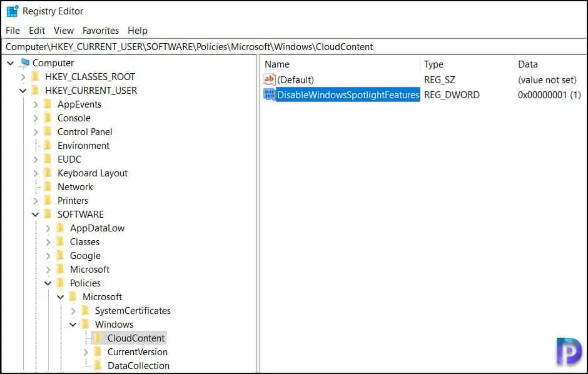Image resolution: width=588 pixels, height=374 pixels.
Task: Click the AppEvents folder icon
Action: pyautogui.click(x=48, y=104)
